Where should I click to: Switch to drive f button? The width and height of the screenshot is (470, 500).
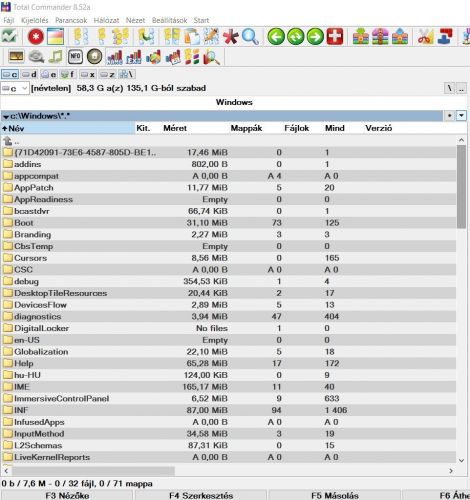tap(68, 74)
